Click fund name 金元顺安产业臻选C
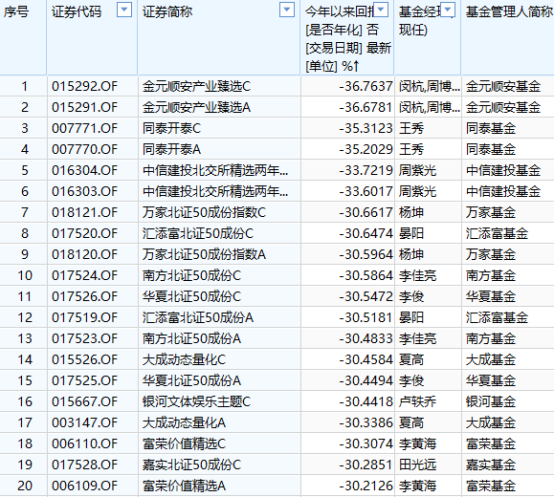 coord(196,86)
